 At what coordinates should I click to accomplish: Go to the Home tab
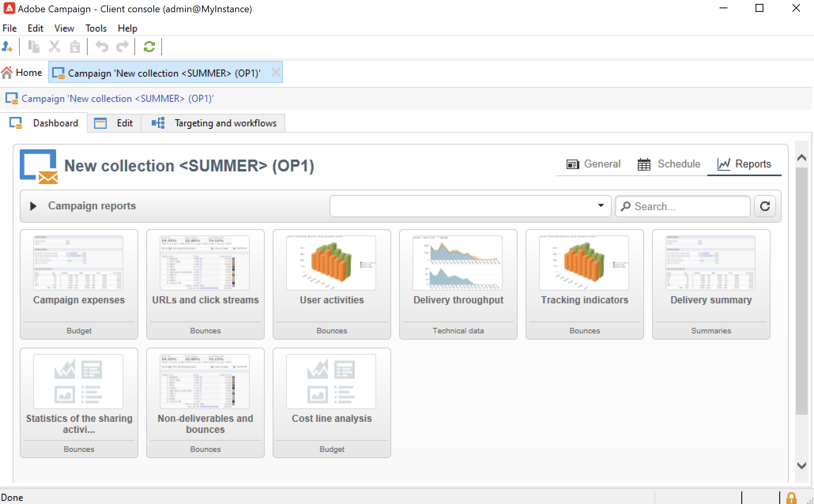(22, 73)
